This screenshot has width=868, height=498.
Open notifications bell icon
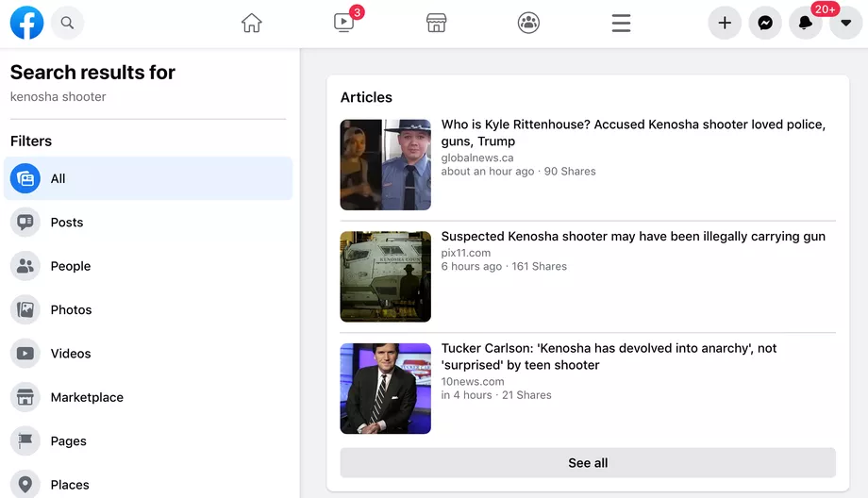[806, 23]
